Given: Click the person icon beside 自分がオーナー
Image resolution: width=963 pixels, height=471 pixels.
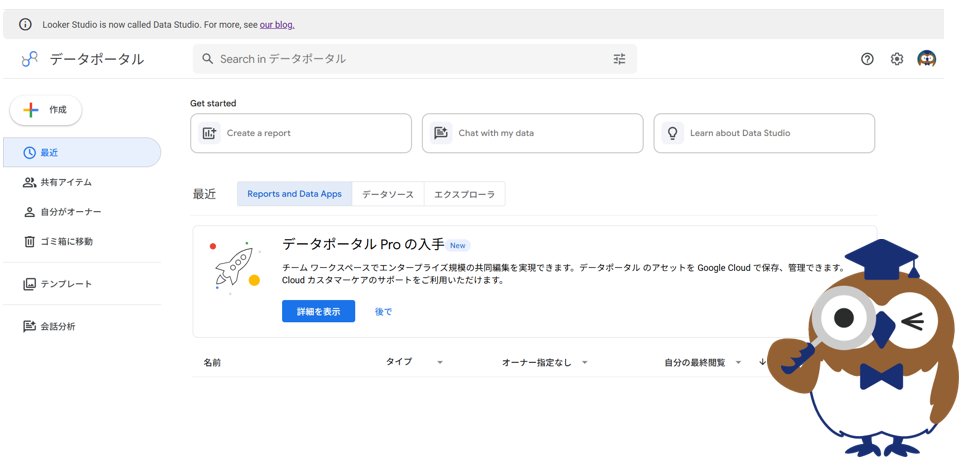Looking at the screenshot, I should click(x=29, y=212).
